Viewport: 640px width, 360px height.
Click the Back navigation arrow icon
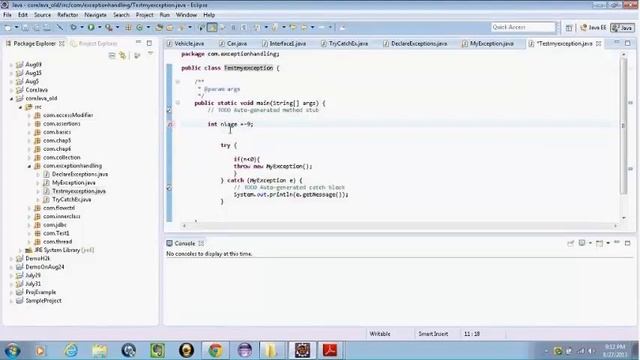click(x=304, y=27)
